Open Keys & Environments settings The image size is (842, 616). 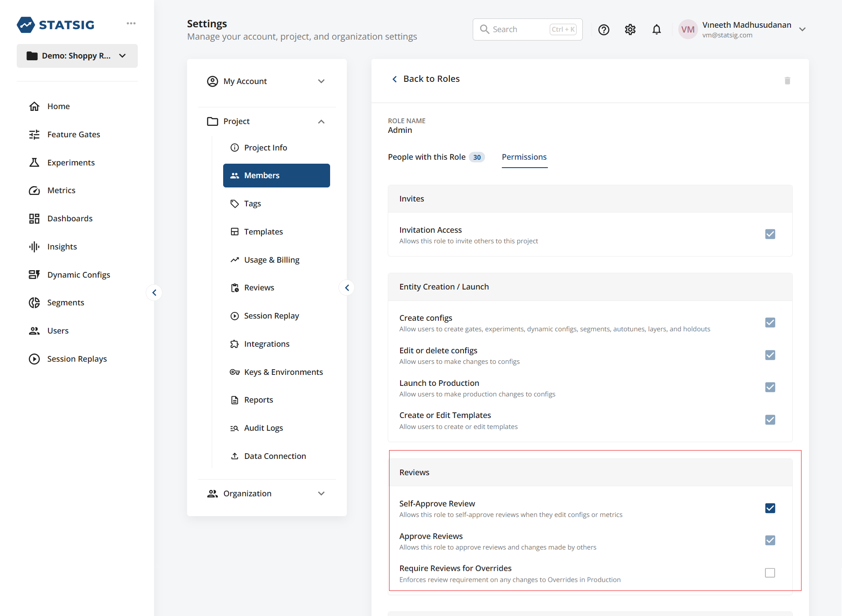(283, 372)
